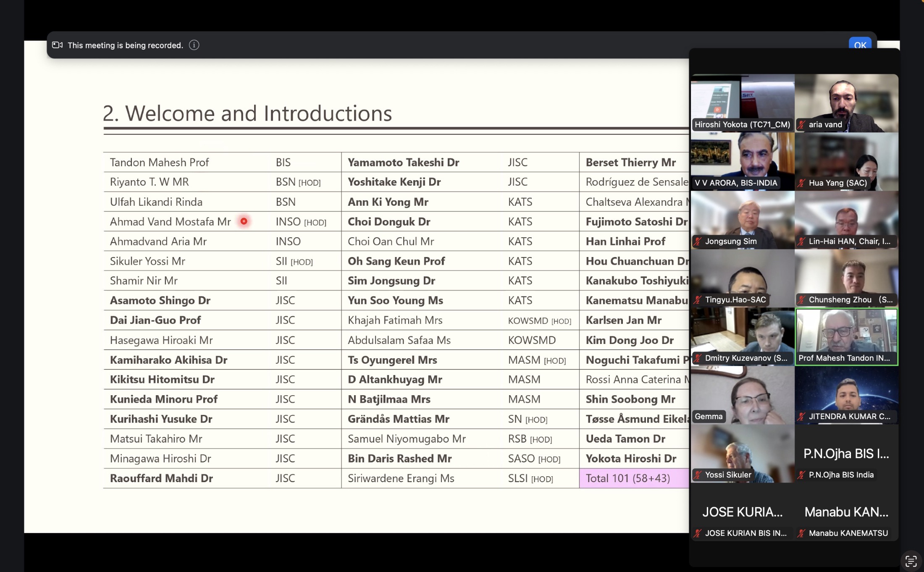Click the Welcome and Introductions slide title
The height and width of the screenshot is (572, 924).
[247, 113]
